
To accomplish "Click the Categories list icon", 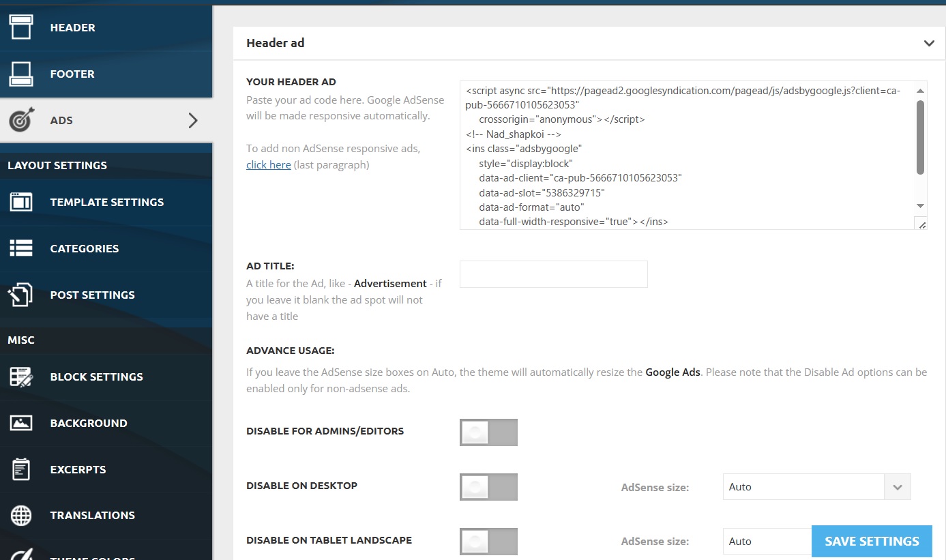I will tap(21, 248).
